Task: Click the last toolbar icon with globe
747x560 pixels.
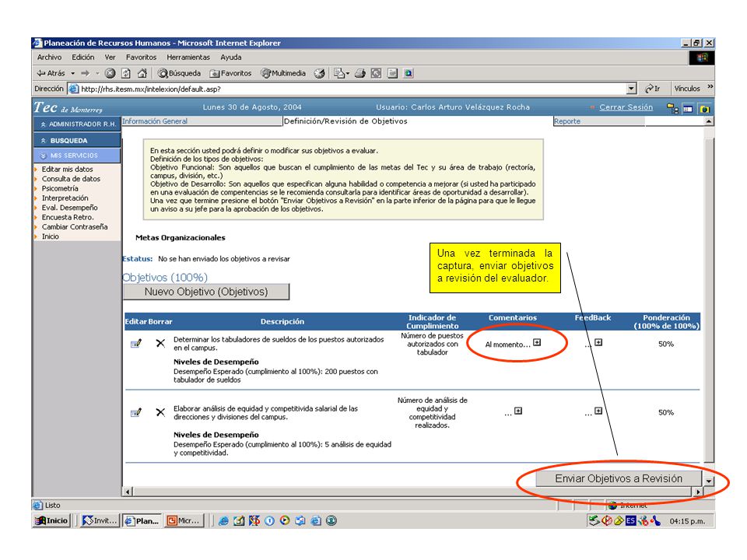Action: pyautogui.click(x=409, y=73)
